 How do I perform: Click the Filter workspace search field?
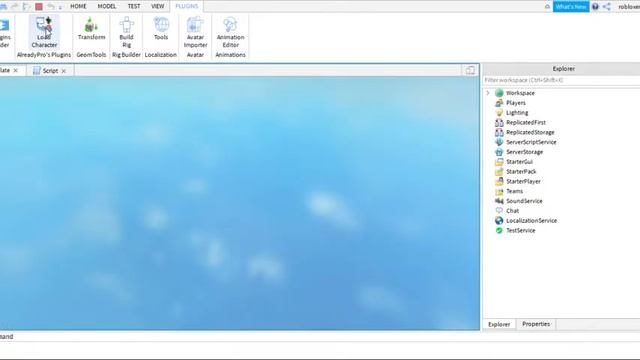click(x=561, y=80)
